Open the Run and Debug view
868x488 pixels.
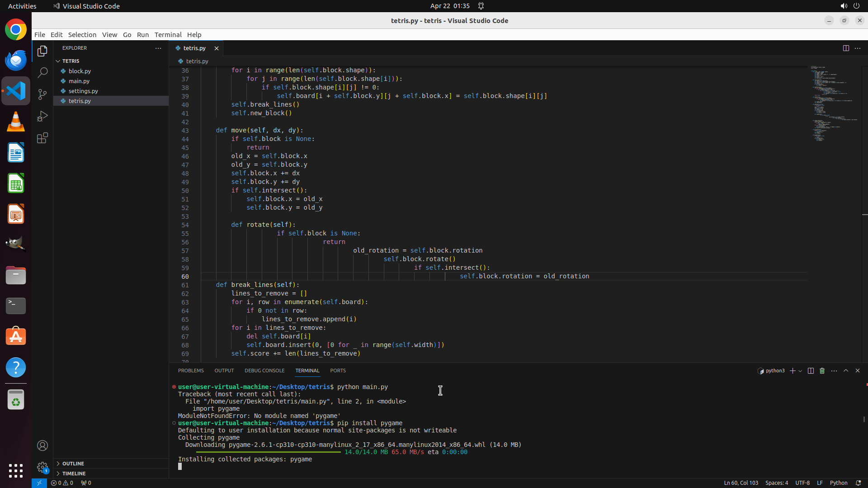pyautogui.click(x=42, y=116)
